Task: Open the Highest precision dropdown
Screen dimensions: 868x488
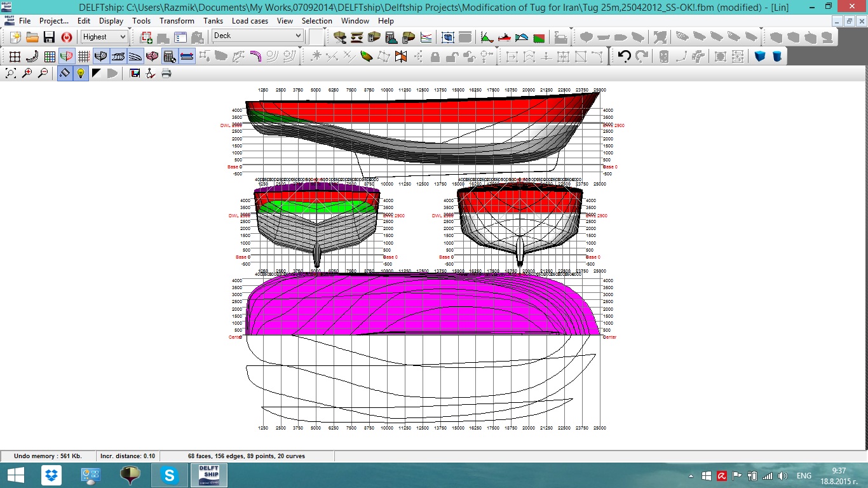Action: pyautogui.click(x=105, y=37)
